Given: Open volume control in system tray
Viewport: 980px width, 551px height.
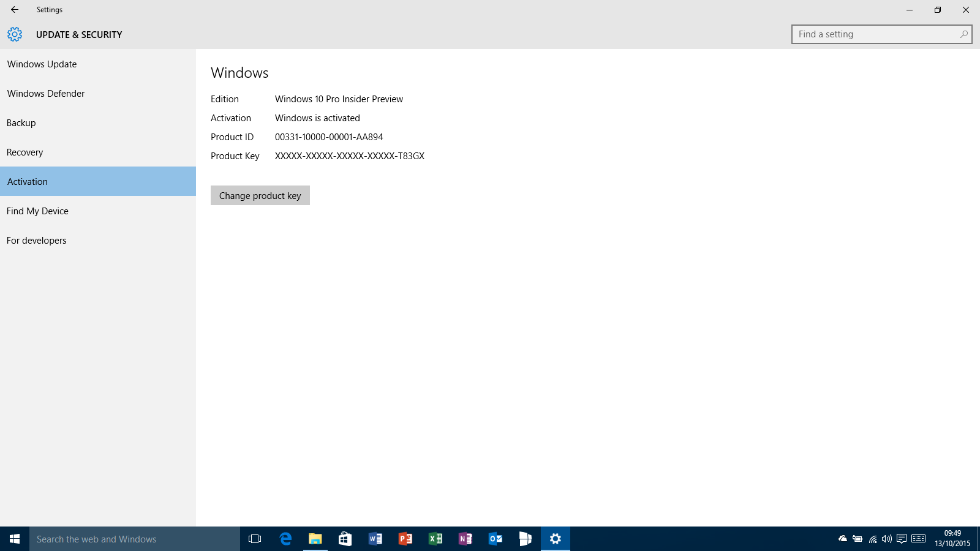Looking at the screenshot, I should [887, 539].
